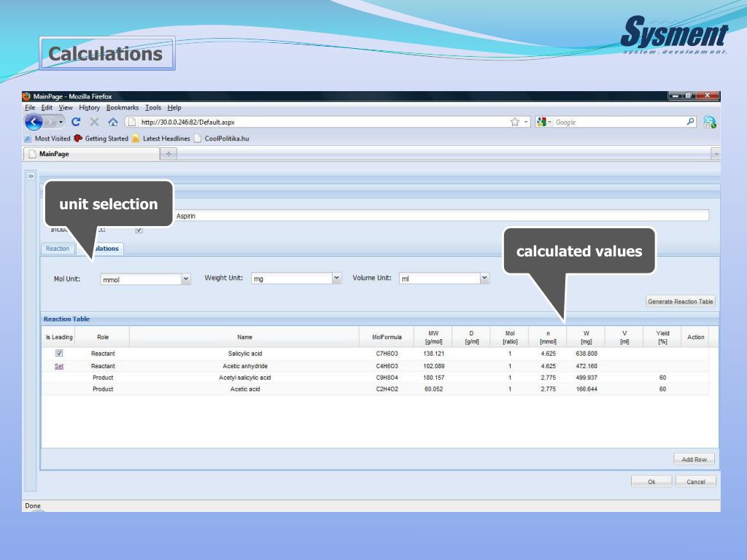The image size is (747, 560).
Task: Open the list all tabs dropdown
Action: click(715, 154)
